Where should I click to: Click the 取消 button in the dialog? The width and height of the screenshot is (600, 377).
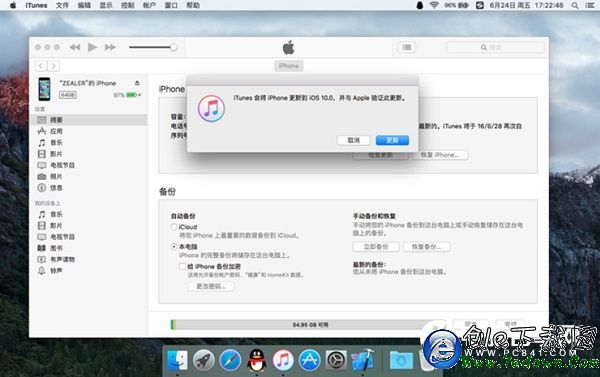[354, 140]
